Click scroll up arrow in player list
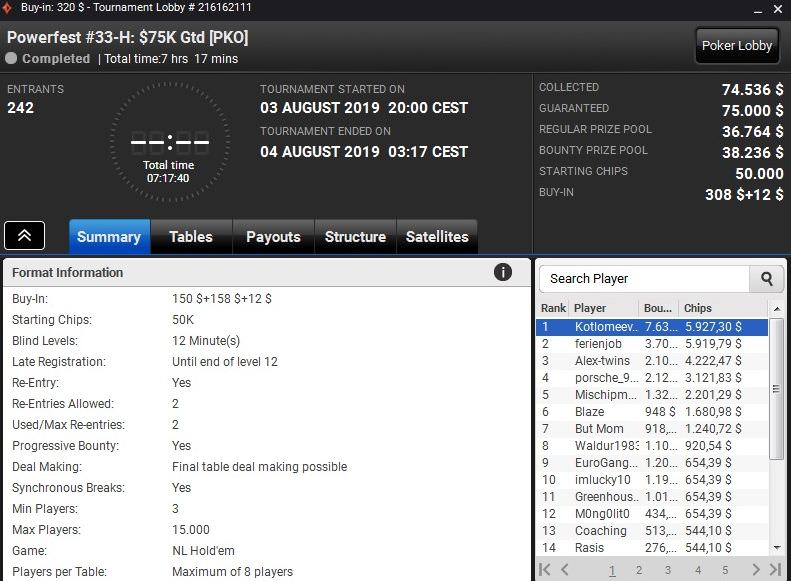 (x=777, y=308)
